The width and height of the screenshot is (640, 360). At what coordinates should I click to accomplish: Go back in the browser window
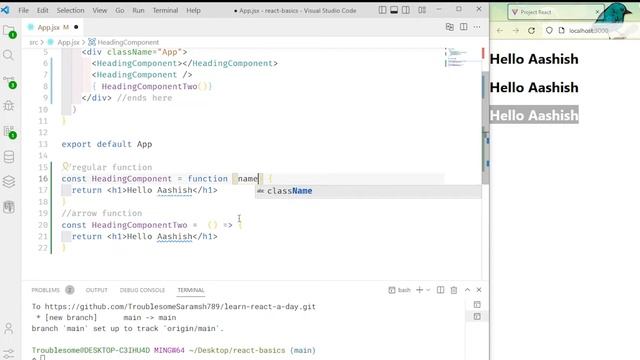coord(500,31)
